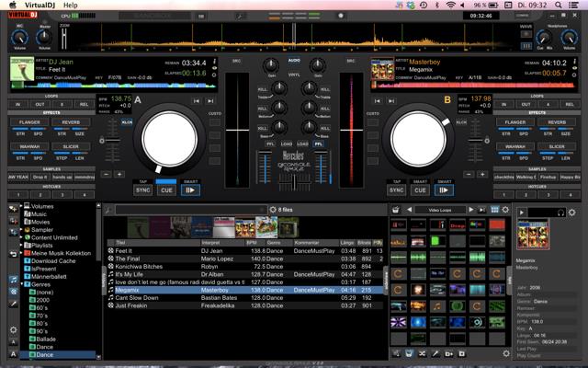Enable PFL headphone cue for left channel
Image resolution: width=588 pixels, height=368 pixels.
pos(271,144)
